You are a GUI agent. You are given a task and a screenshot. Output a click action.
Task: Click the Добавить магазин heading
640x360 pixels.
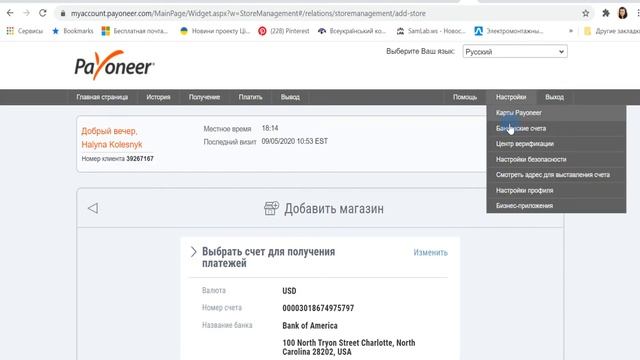coord(334,209)
